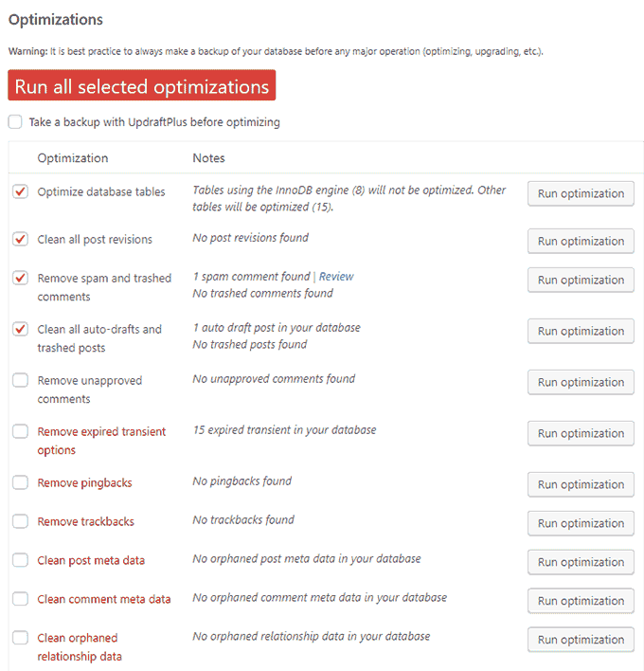Image resolution: width=644 pixels, height=671 pixels.
Task: Check Clean post meta data checkbox
Action: pos(20,560)
